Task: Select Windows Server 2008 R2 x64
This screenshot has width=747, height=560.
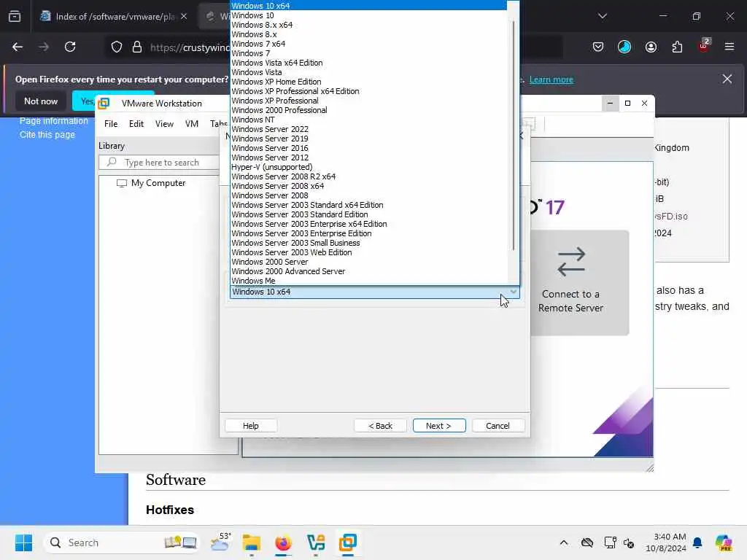Action: tap(368, 176)
